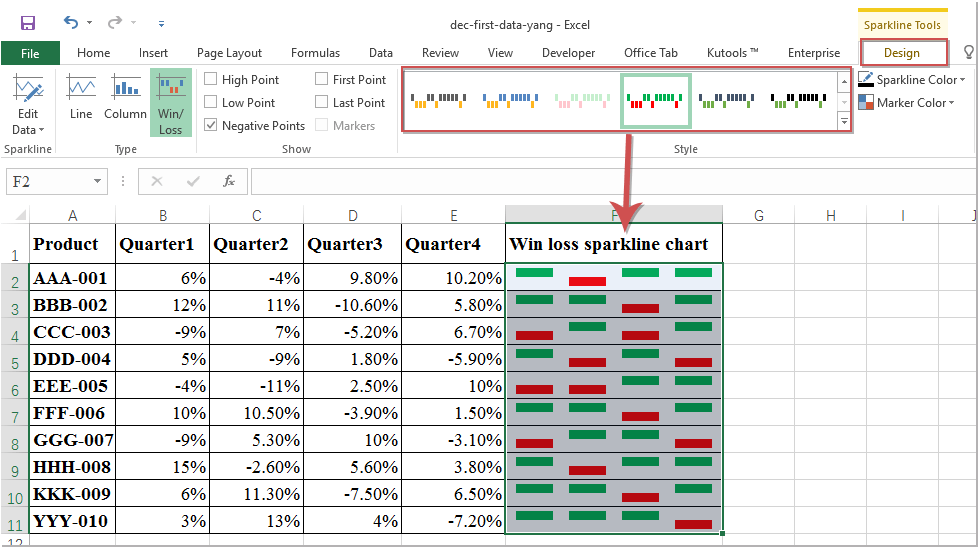Expand the Sparkline Color dropdown
This screenshot has height=547, width=978.
pos(912,80)
